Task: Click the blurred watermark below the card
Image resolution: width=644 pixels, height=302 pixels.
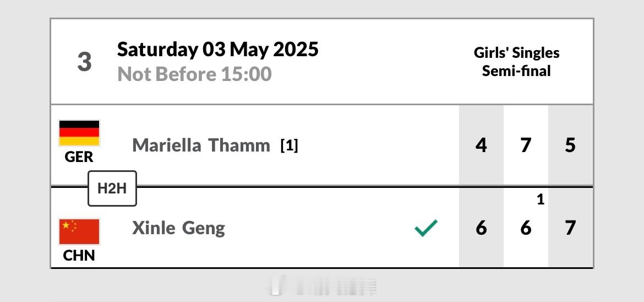Action: pyautogui.click(x=321, y=287)
